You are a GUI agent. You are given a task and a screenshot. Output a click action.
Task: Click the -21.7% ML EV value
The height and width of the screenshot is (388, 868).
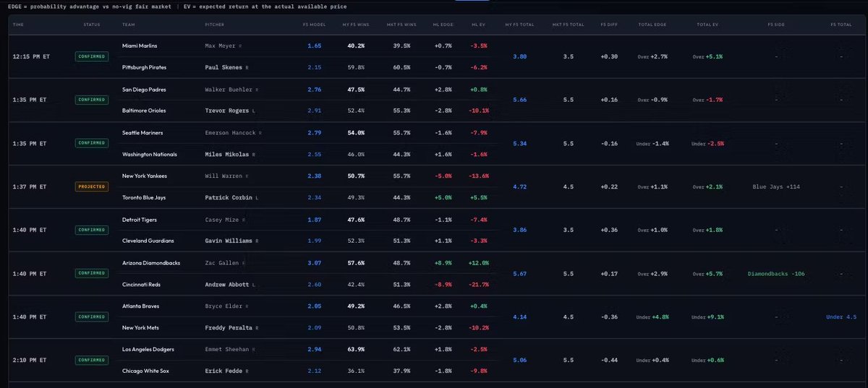click(478, 284)
